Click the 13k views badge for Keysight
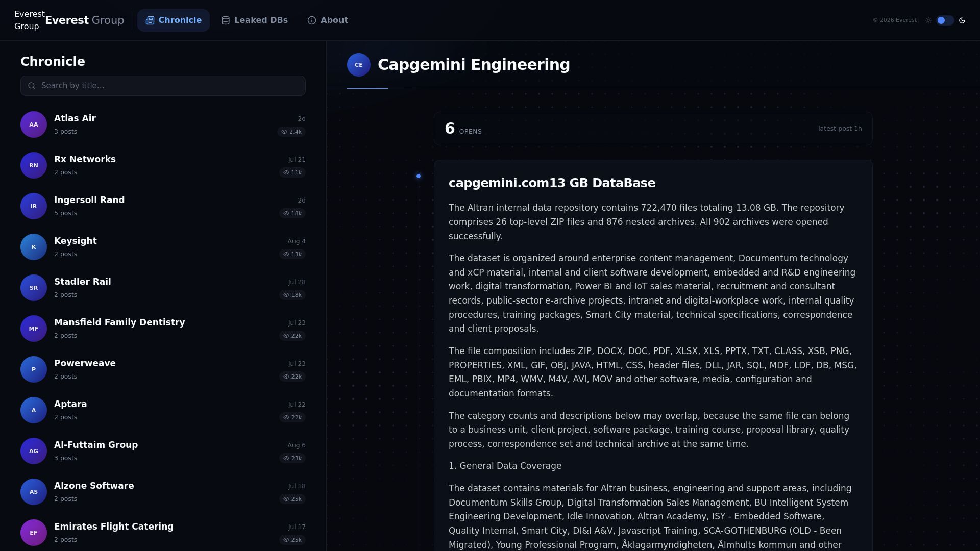Viewport: 980px width, 551px height. tap(292, 254)
